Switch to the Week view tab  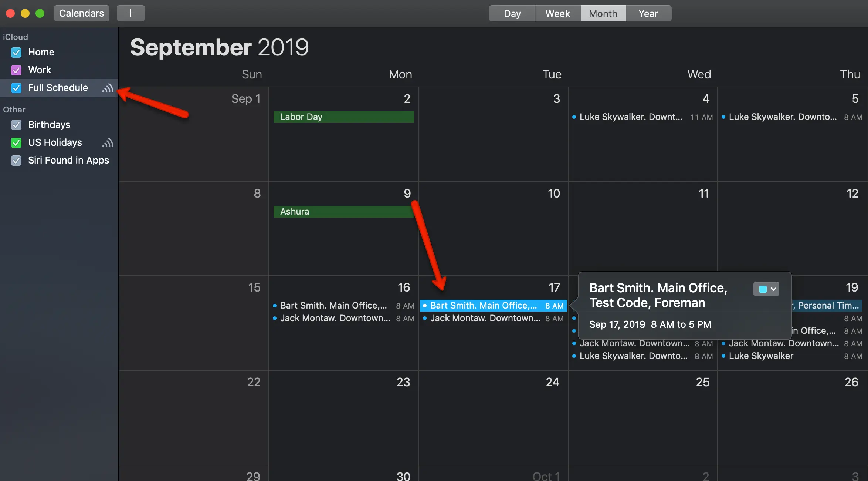(x=557, y=13)
